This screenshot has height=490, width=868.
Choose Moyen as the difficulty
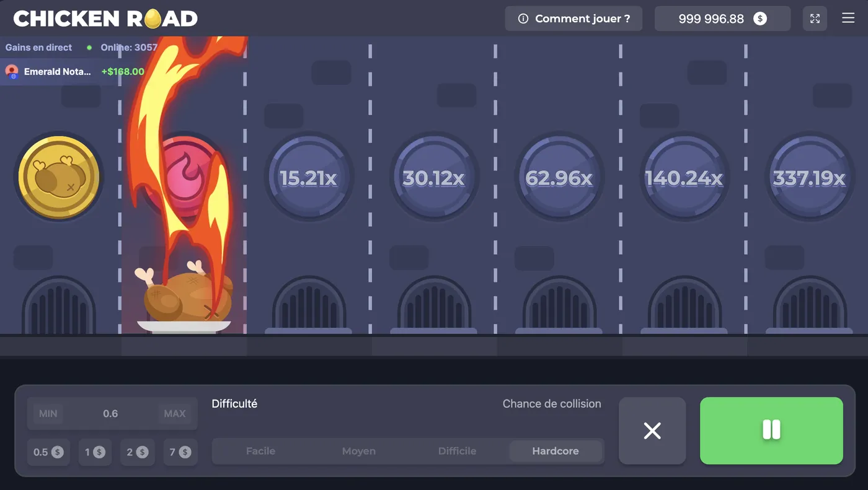(x=358, y=451)
